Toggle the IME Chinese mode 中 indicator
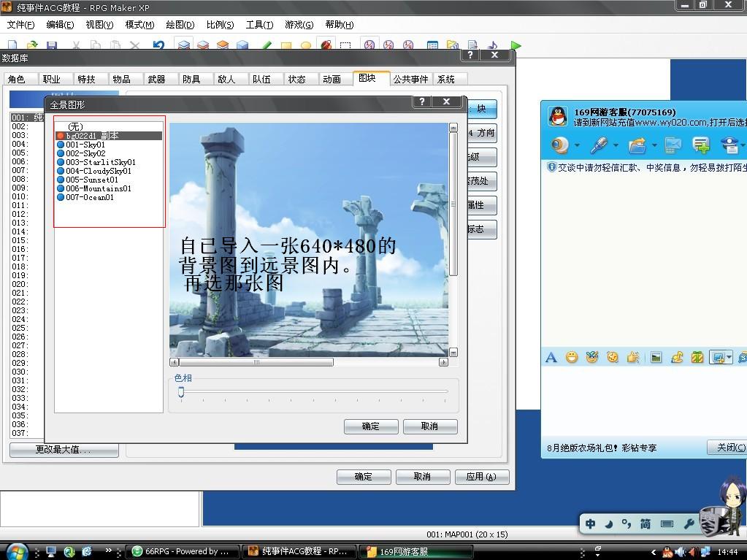Screen dimensions: 747x560 (590, 523)
